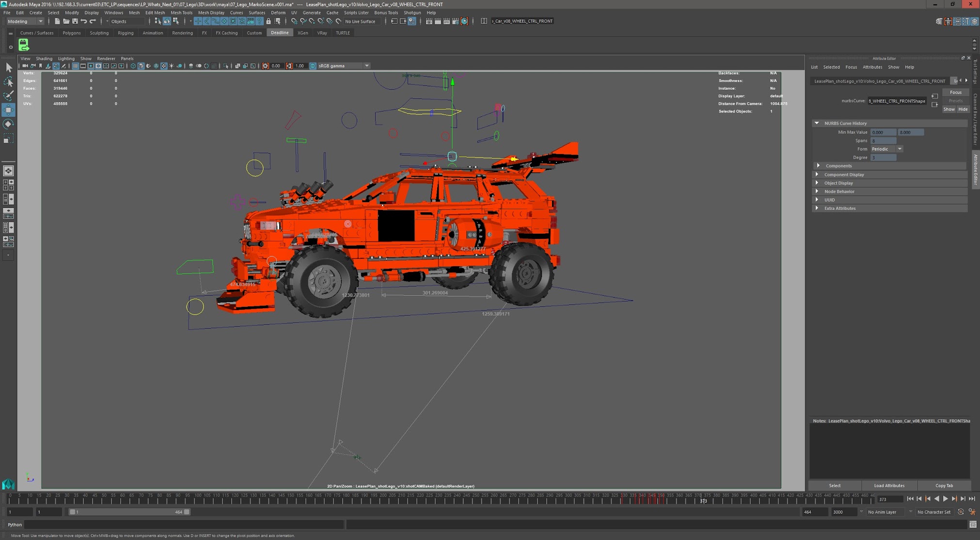This screenshot has height=540, width=980.
Task: Click the Save Scene icon
Action: coord(75,21)
